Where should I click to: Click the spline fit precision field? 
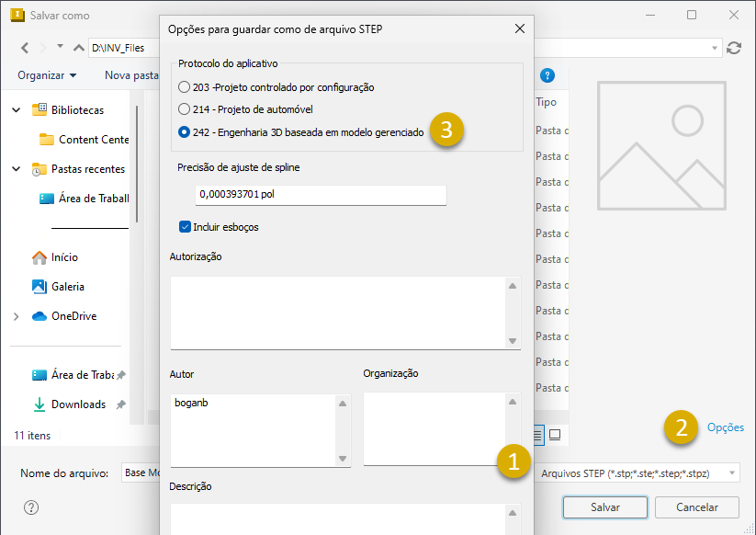tap(321, 195)
